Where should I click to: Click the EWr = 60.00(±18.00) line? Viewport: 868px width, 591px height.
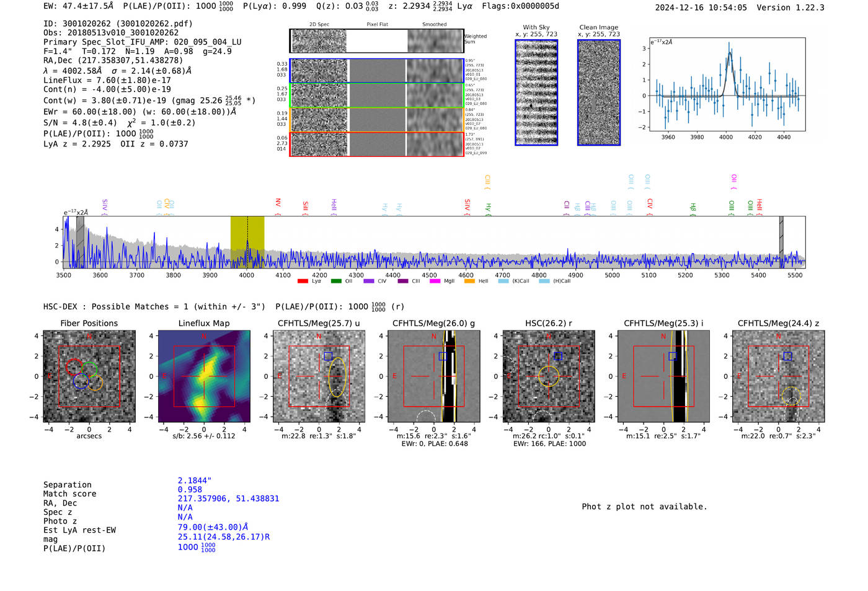[140, 112]
